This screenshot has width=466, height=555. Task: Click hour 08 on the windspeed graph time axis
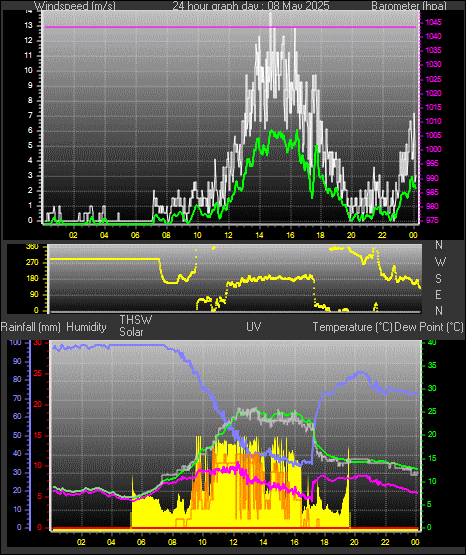click(x=166, y=235)
